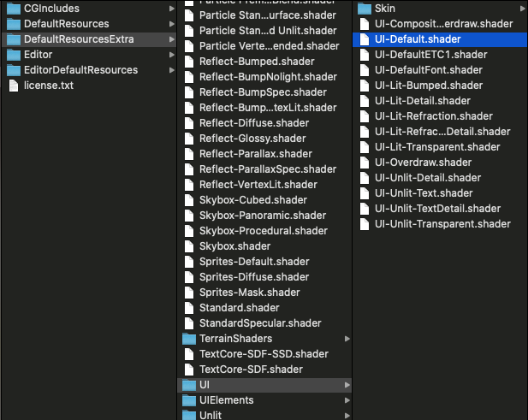Select UI-Composit...erdraw.shader file name
Viewport: 528px width, 420px height.
pyautogui.click(x=444, y=24)
